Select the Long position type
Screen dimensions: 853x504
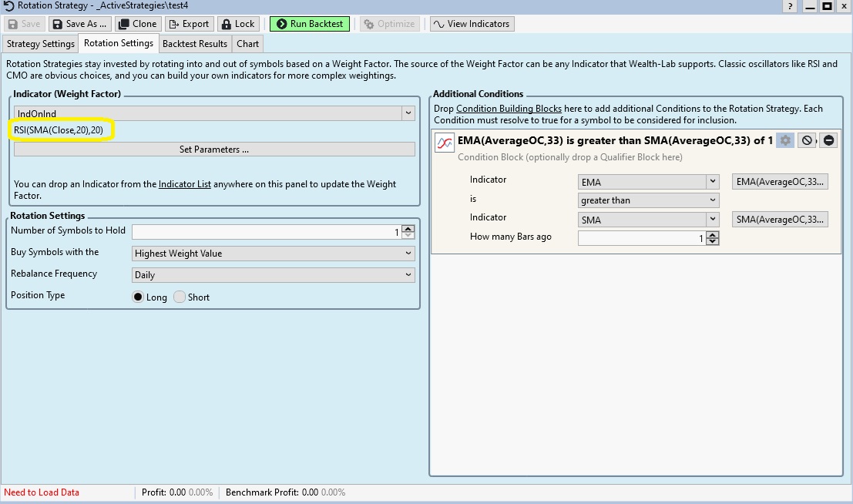pos(139,297)
